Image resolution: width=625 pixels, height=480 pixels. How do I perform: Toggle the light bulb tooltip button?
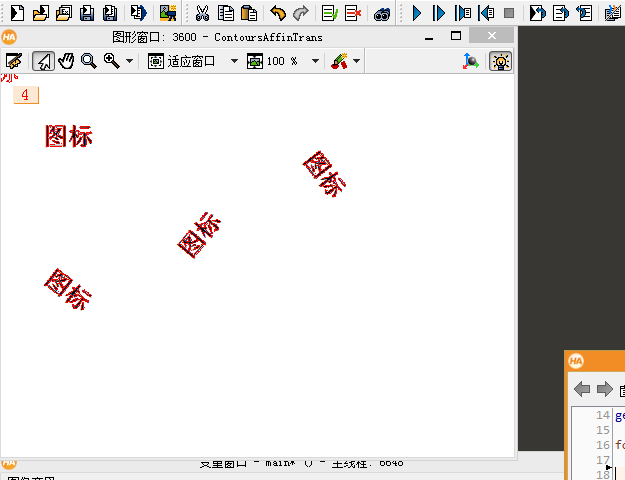click(500, 61)
